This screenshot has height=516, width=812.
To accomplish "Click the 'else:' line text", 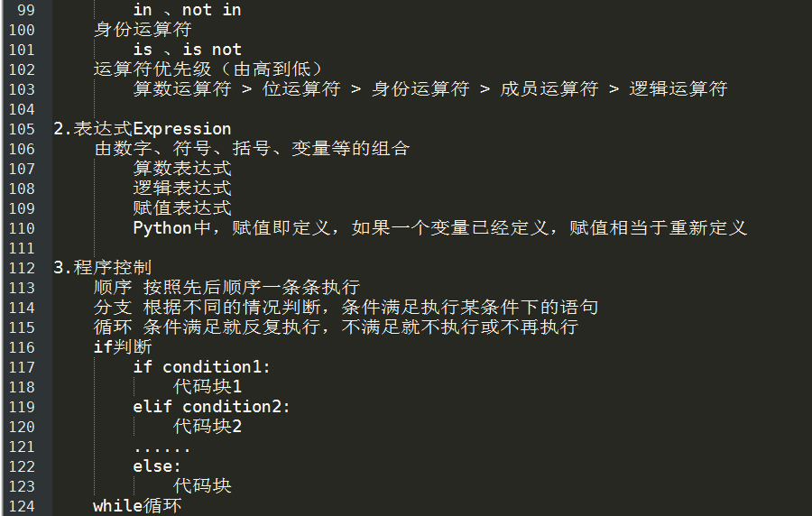I will [157, 466].
